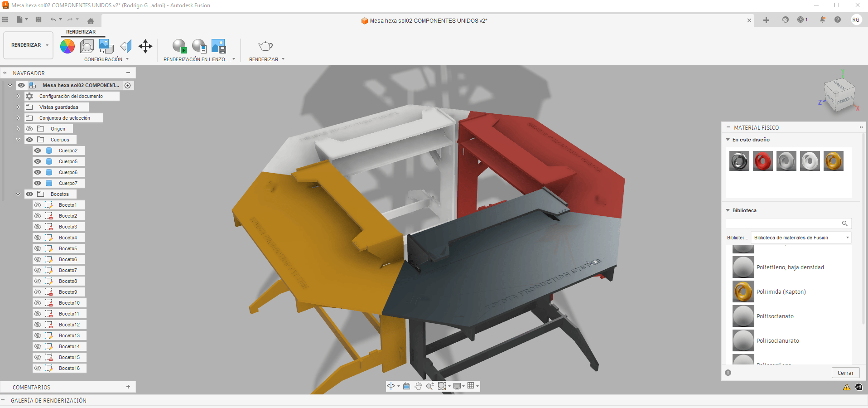Open the RENDERIZAR panel menu beside teapot
868x408 pixels.
267,59
